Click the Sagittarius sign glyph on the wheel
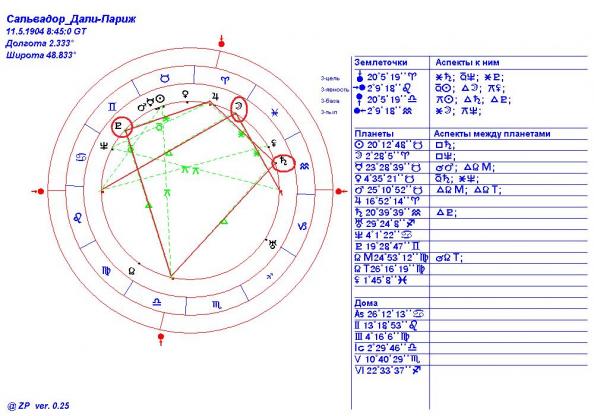This screenshot has width=594, height=416. [270, 276]
